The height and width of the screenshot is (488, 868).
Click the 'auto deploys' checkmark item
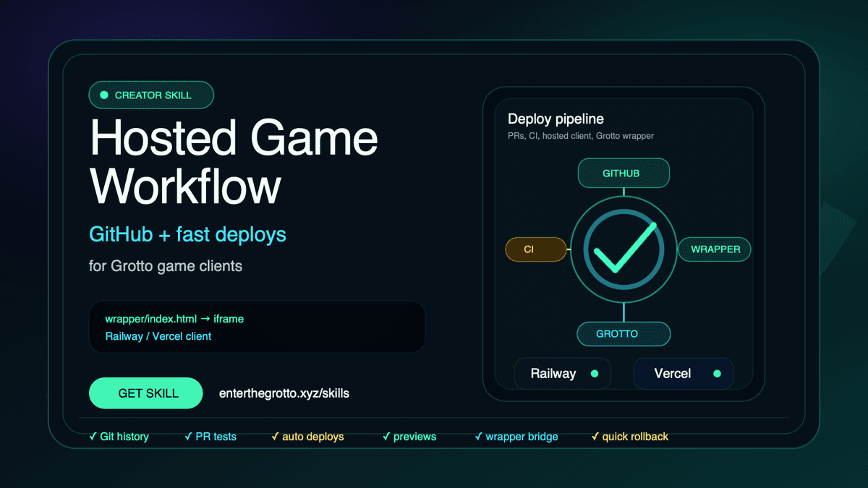click(x=307, y=437)
